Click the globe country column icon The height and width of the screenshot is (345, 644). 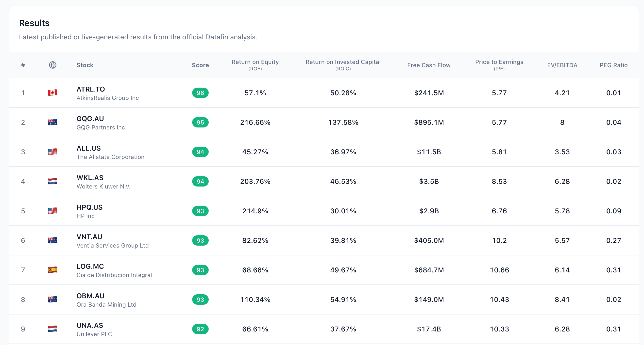(x=52, y=65)
